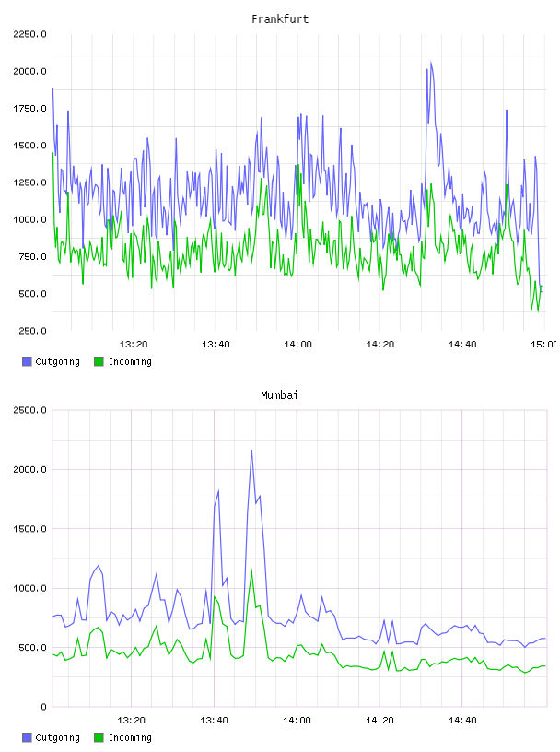
Task: Click the 15:00 x-axis label in Frankfurt chart
Action: click(544, 345)
